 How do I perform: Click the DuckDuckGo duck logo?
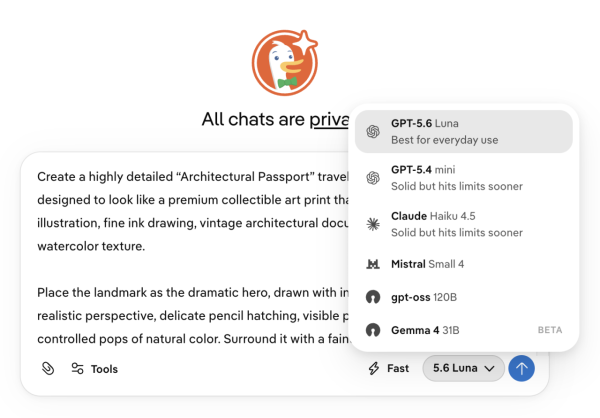click(x=285, y=62)
